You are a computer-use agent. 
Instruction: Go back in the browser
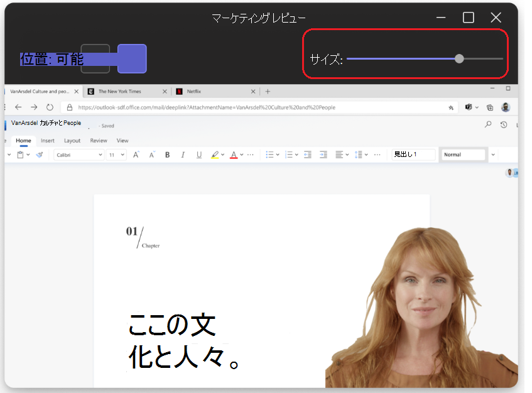pos(18,107)
